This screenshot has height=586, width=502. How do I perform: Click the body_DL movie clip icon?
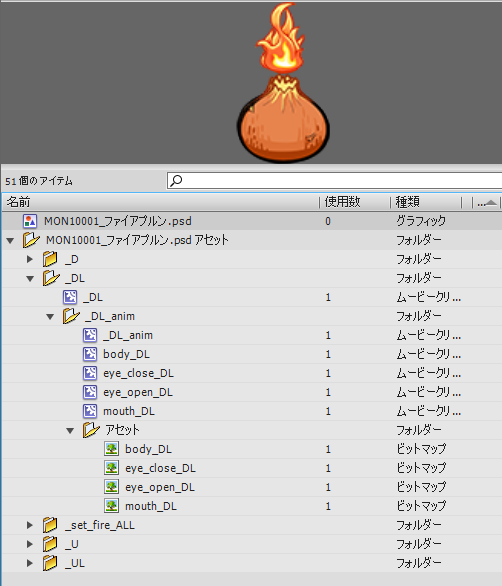[90, 354]
